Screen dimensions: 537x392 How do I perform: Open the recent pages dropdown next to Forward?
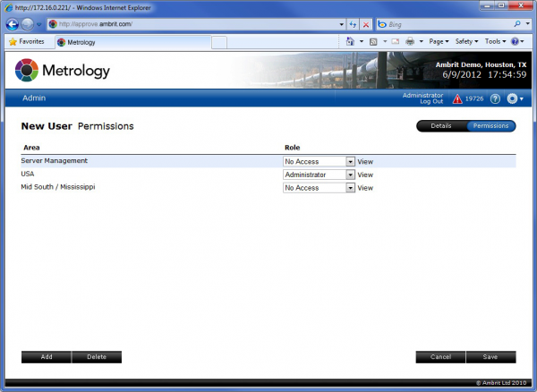coord(39,24)
